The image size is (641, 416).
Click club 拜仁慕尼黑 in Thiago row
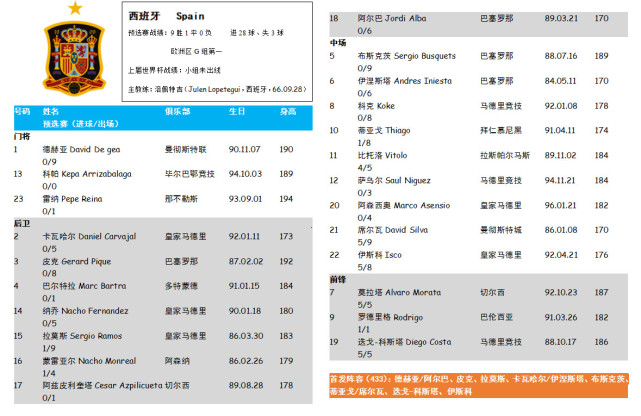pos(501,131)
